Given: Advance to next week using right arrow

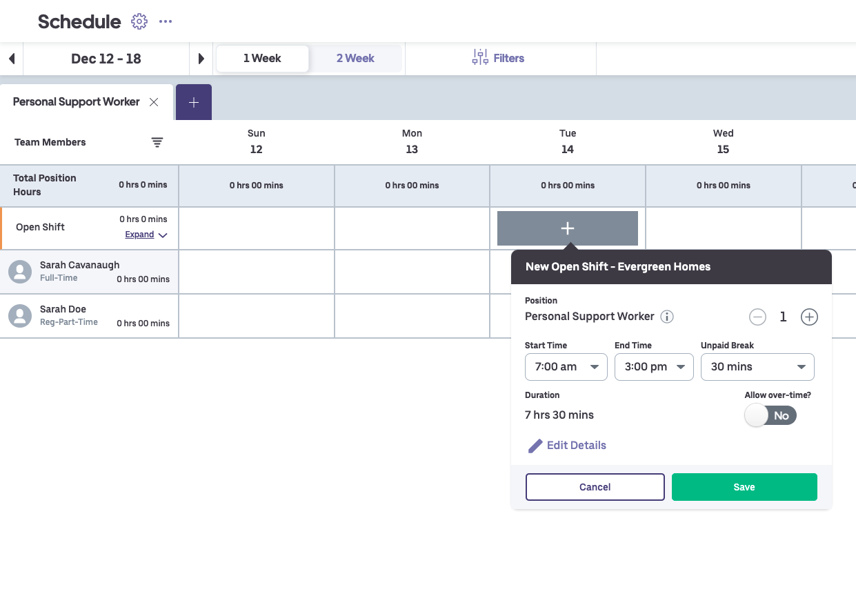Looking at the screenshot, I should coord(201,59).
